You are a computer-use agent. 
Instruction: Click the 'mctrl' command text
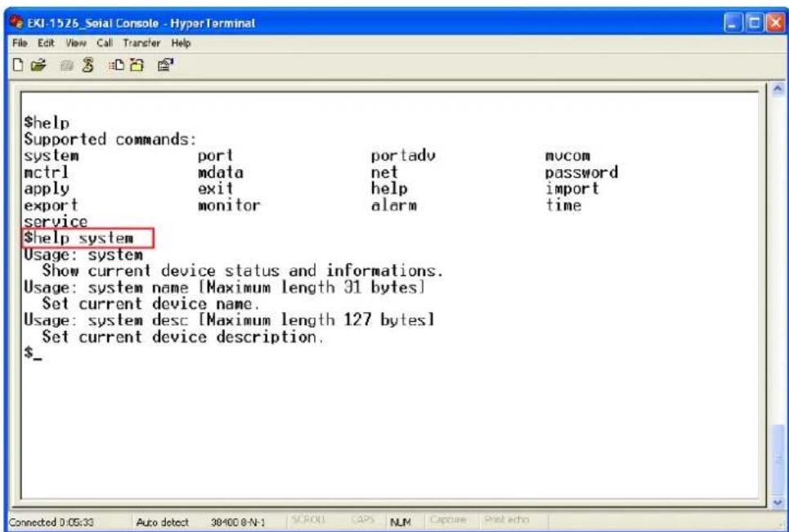tap(46, 172)
